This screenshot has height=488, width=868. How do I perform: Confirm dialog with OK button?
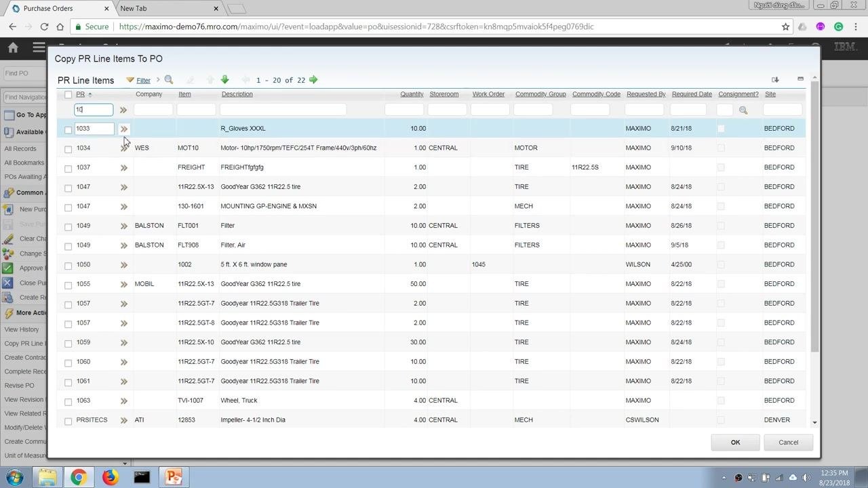pos(735,443)
